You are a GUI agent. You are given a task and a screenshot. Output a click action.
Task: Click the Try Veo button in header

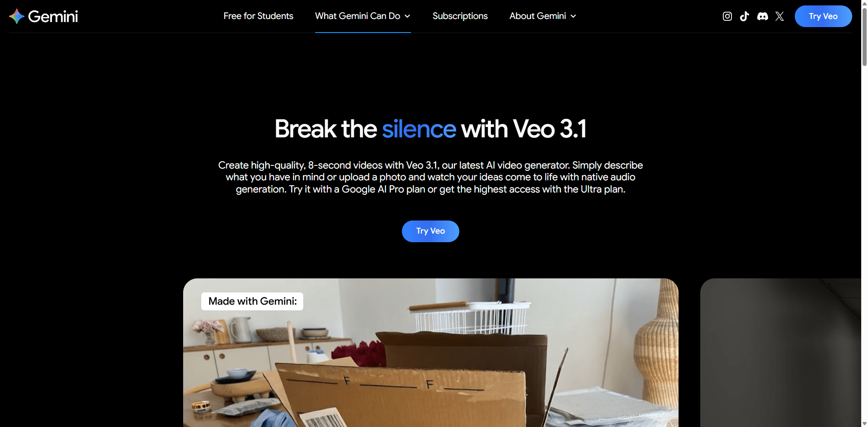823,16
